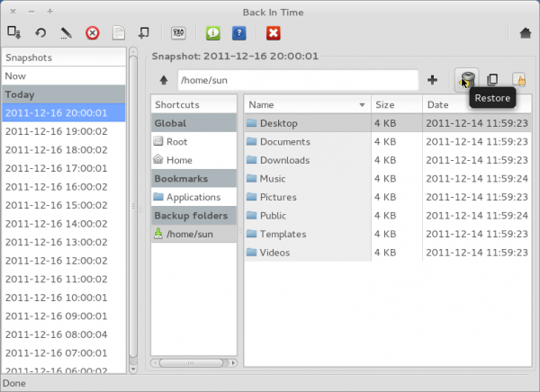Image resolution: width=540 pixels, height=392 pixels.
Task: Click the Music row date 2011-12-14 11:59:24
Action: click(x=477, y=179)
